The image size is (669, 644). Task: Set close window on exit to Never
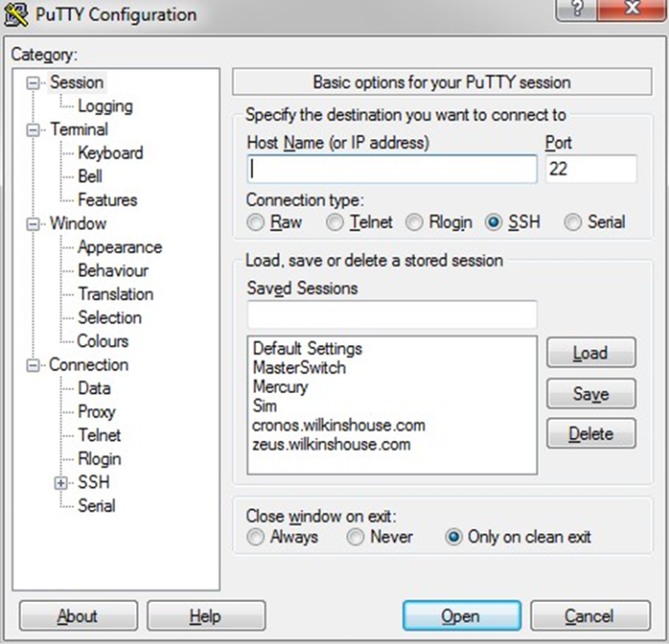pos(356,537)
